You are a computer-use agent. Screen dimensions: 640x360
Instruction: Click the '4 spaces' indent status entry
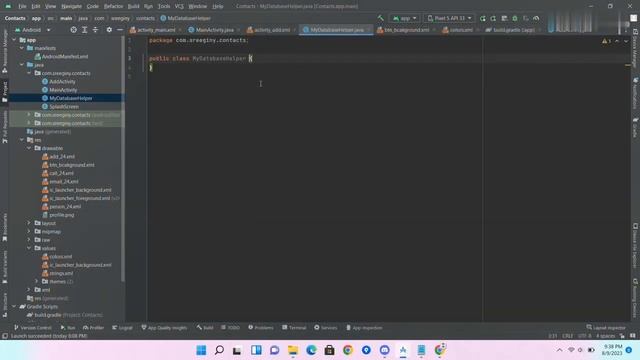(x=606, y=336)
